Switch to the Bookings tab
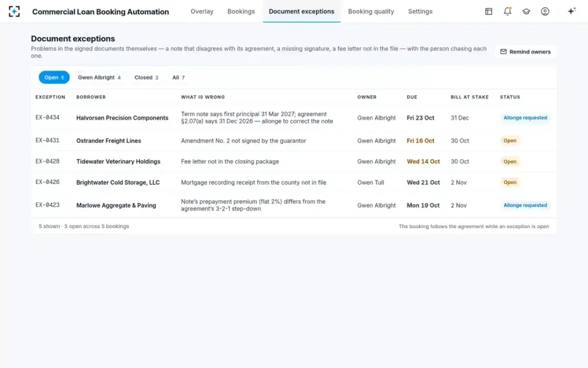 pyautogui.click(x=241, y=11)
